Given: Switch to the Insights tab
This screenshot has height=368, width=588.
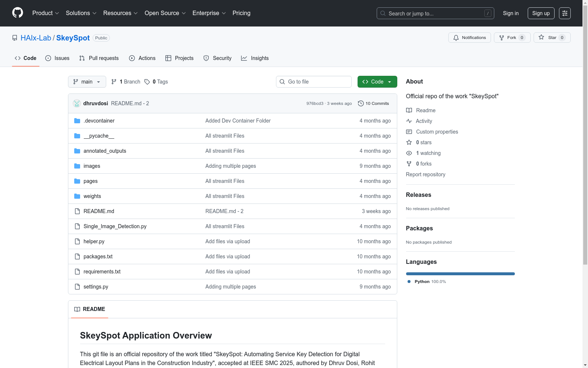Looking at the screenshot, I should pyautogui.click(x=255, y=58).
